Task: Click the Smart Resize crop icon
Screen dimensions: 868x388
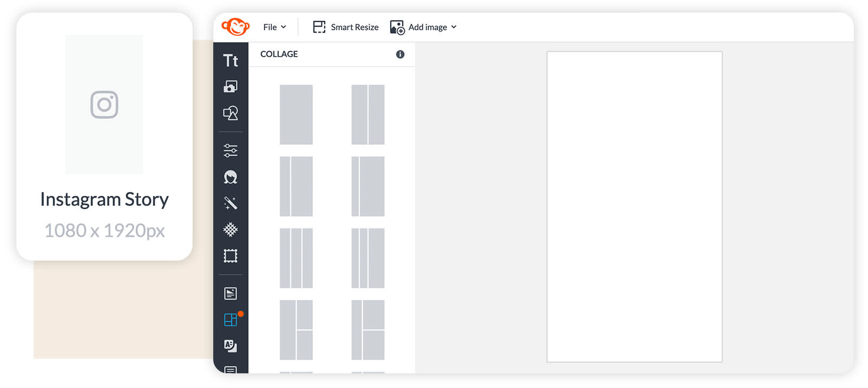Action: click(319, 27)
